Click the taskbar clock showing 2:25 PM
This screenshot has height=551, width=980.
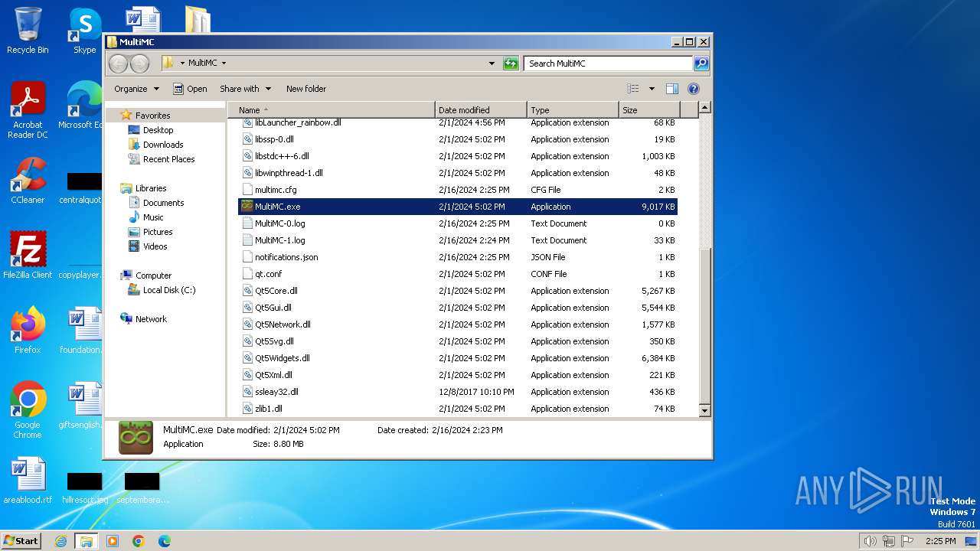click(x=940, y=541)
